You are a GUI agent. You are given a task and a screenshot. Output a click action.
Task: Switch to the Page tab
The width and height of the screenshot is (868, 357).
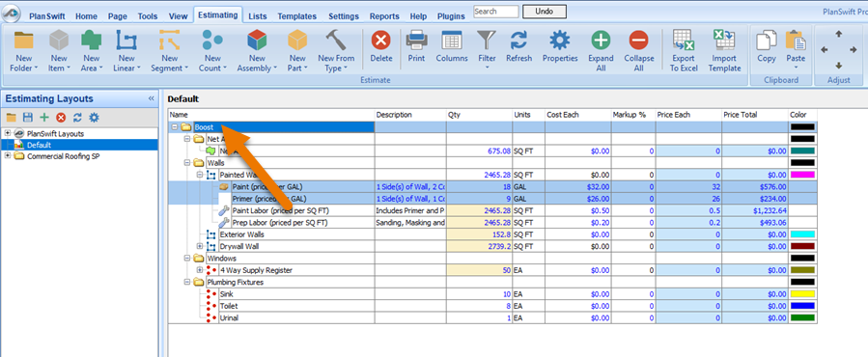click(x=118, y=16)
